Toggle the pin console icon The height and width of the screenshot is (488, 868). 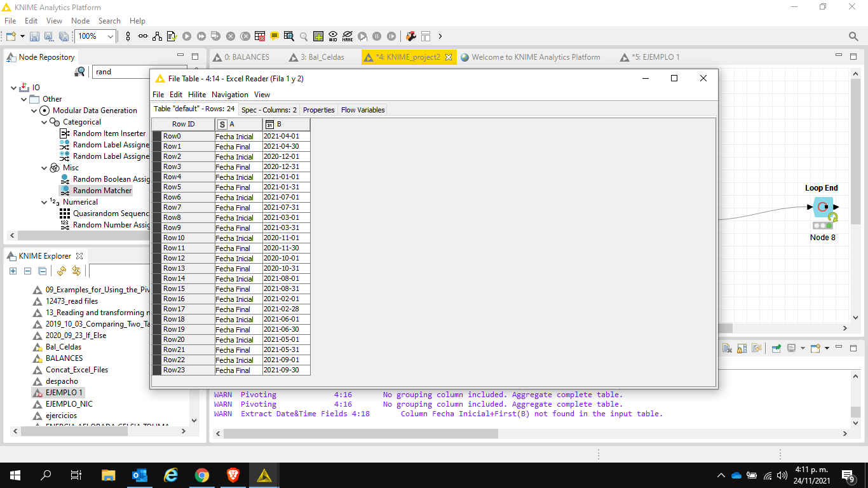coord(776,348)
